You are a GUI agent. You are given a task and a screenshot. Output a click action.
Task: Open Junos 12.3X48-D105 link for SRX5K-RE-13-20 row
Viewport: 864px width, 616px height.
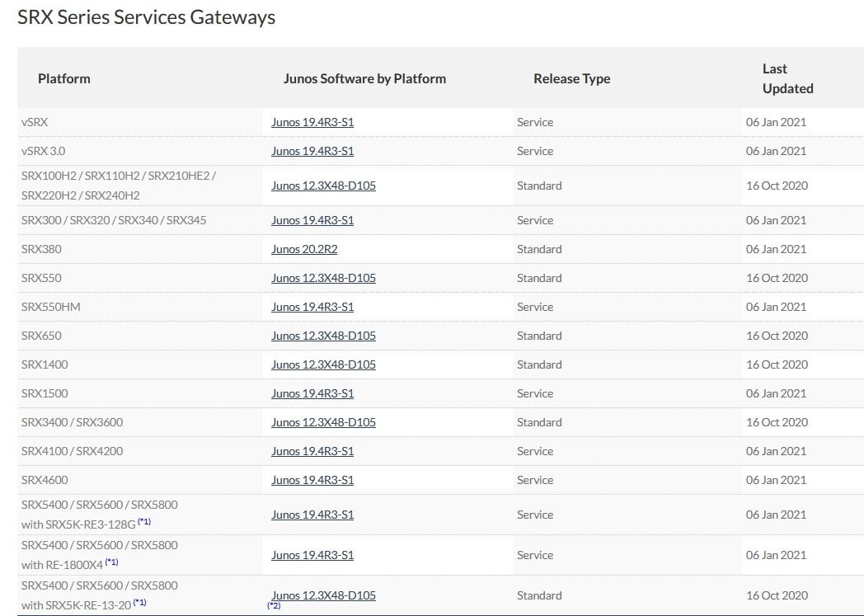click(323, 595)
